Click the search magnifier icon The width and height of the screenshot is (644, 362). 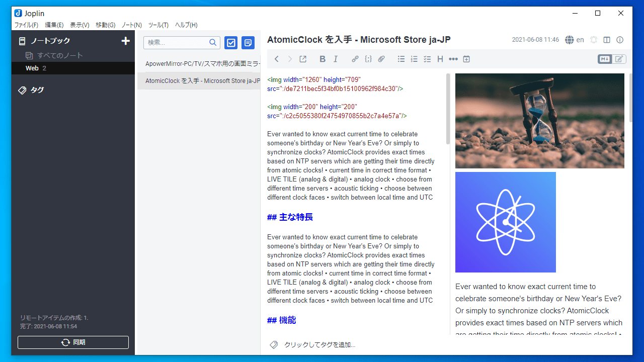point(213,43)
